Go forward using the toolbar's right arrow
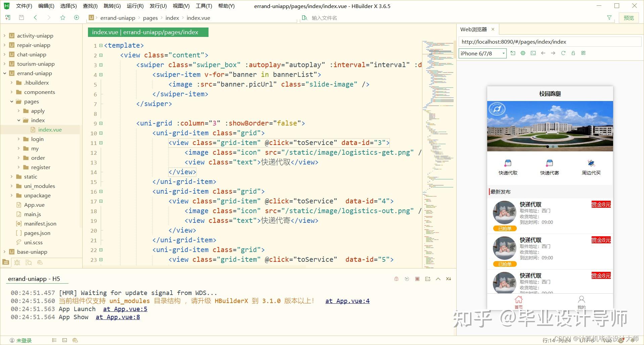Image resolution: width=644 pixels, height=345 pixels. [x=49, y=17]
